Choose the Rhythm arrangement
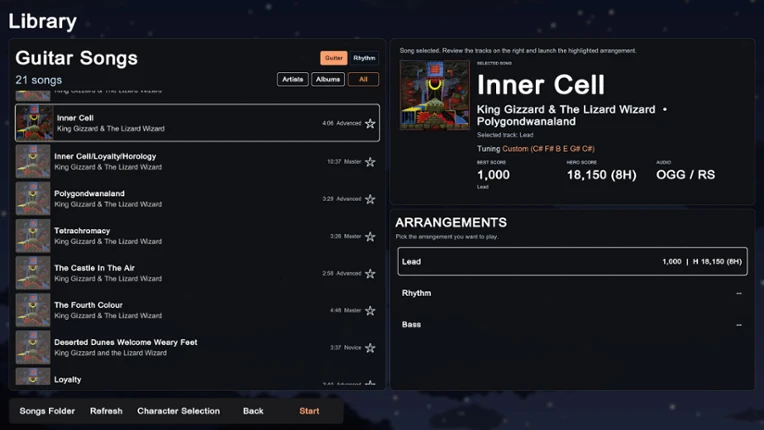Viewport: 764px width, 430px height. tap(573, 293)
